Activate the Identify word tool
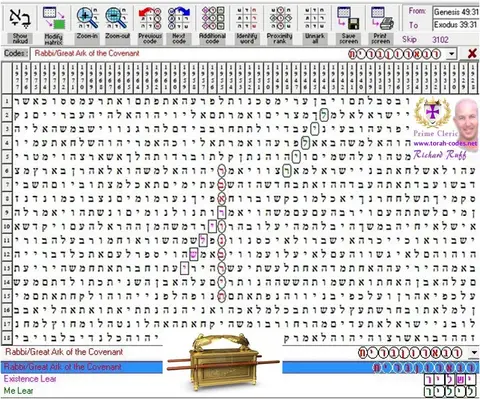 coord(247,25)
